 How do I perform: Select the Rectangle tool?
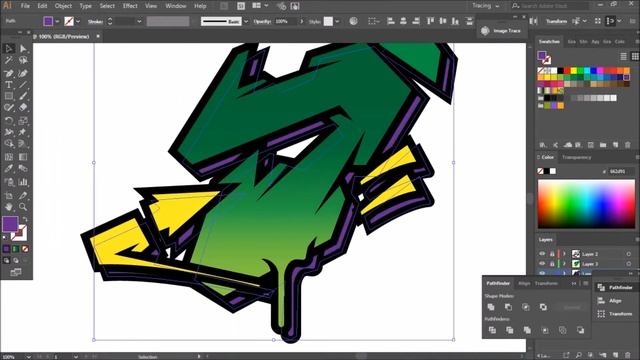(9, 96)
